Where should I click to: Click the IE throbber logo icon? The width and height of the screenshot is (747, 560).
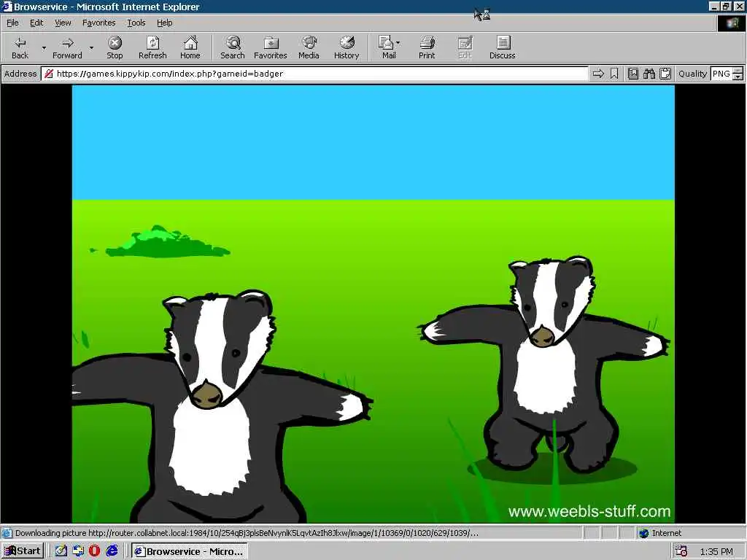click(731, 23)
